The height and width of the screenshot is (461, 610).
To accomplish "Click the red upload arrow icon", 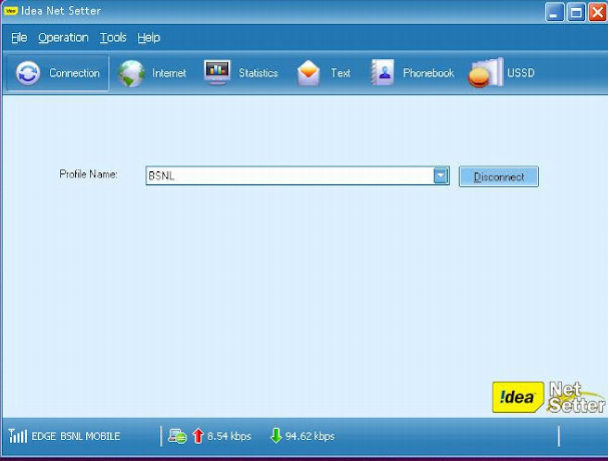I will (x=198, y=436).
